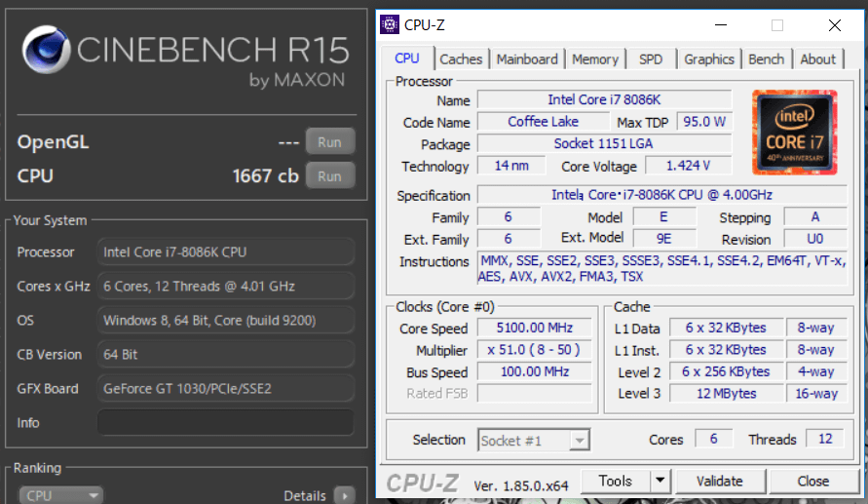Click the Tools button in CPU-Z
This screenshot has width=868, height=504.
[615, 481]
